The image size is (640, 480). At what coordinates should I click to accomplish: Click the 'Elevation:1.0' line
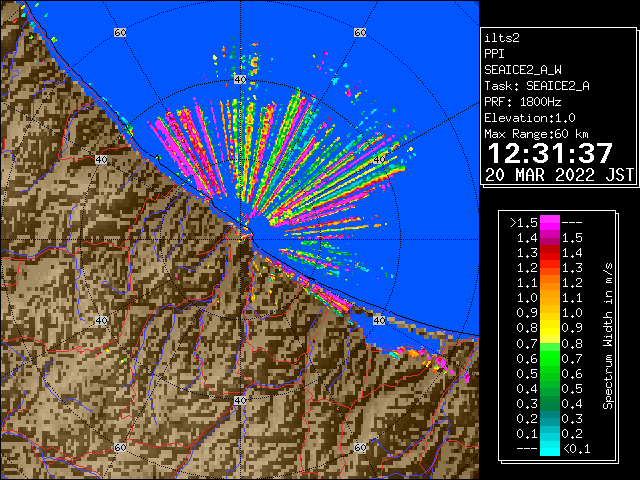[x=530, y=118]
